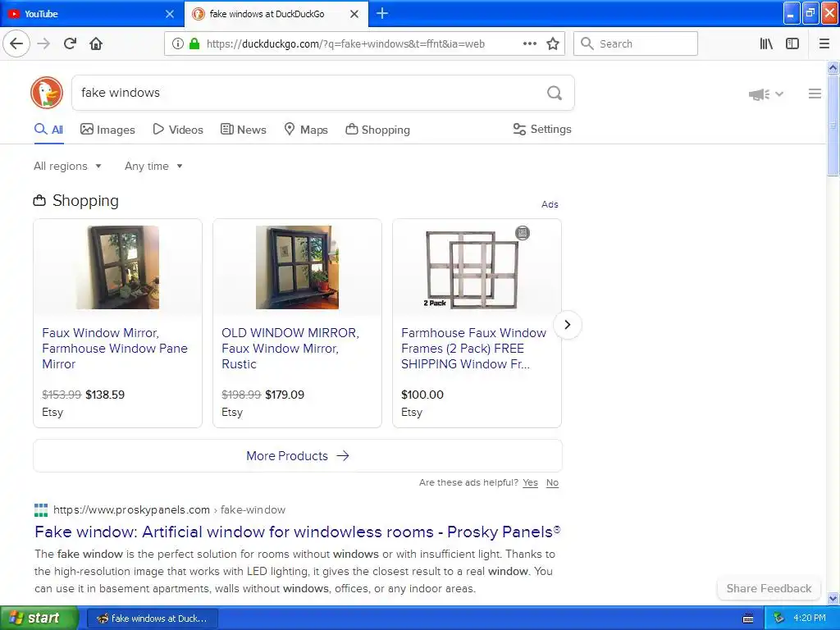Expand the Any time filter
This screenshot has height=630, width=840.
coord(153,166)
